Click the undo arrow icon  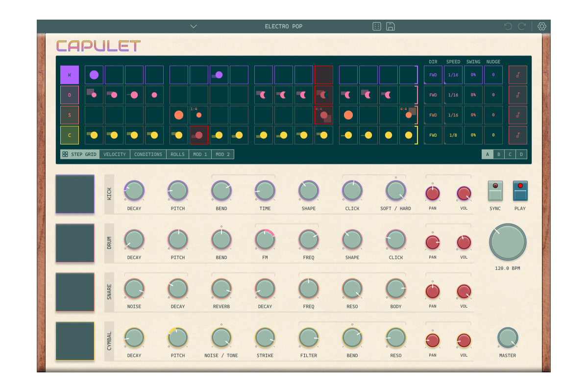click(508, 26)
